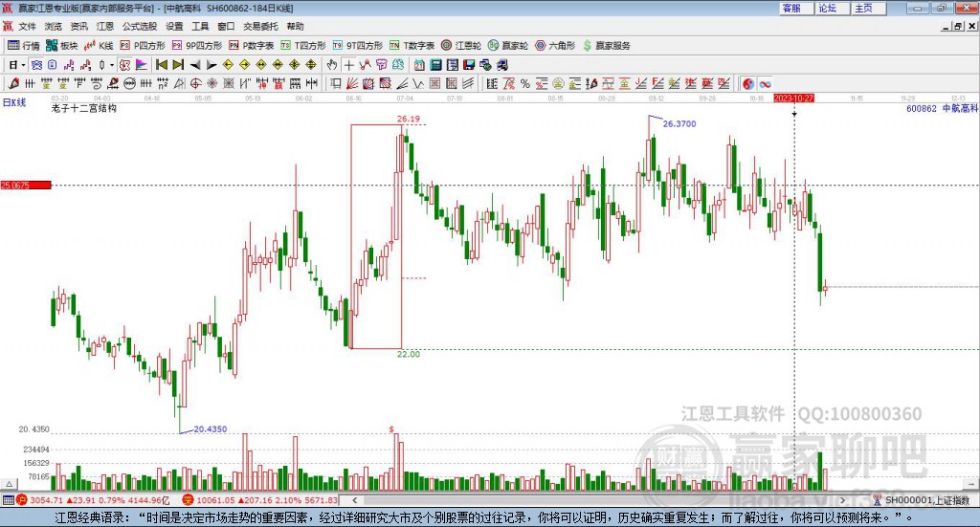Open the 公式选股 menu
This screenshot has height=527, width=980.
coord(140,26)
